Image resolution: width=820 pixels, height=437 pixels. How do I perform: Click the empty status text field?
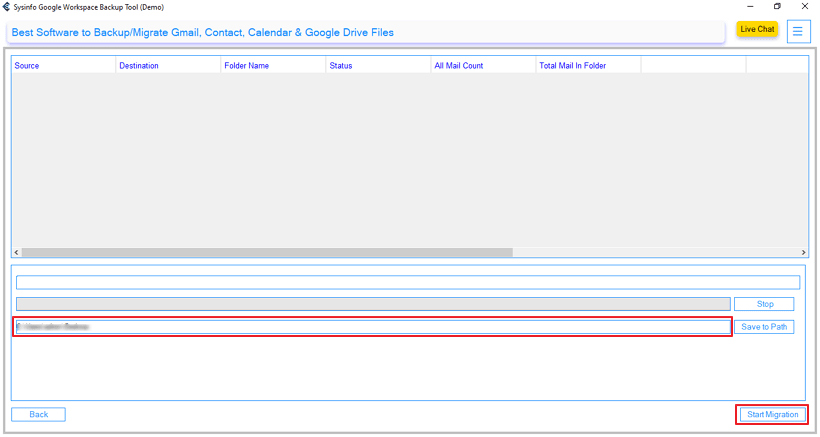(408, 283)
